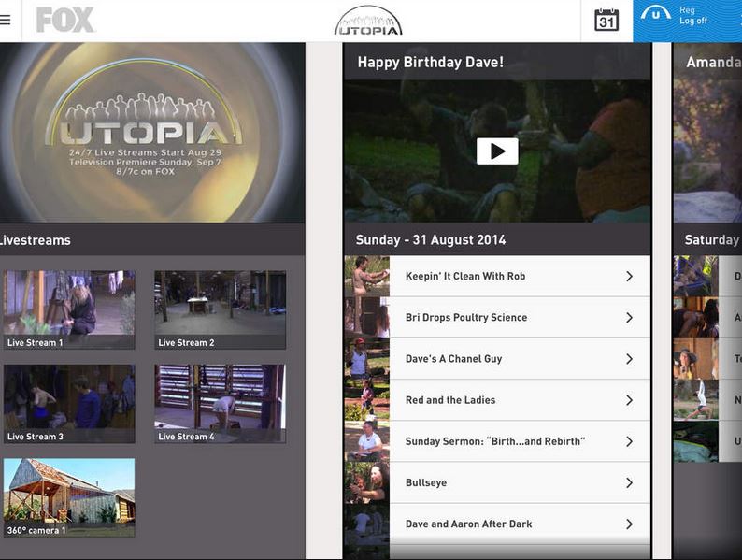Select the Bullseye clip title
The width and height of the screenshot is (742, 560).
[426, 482]
